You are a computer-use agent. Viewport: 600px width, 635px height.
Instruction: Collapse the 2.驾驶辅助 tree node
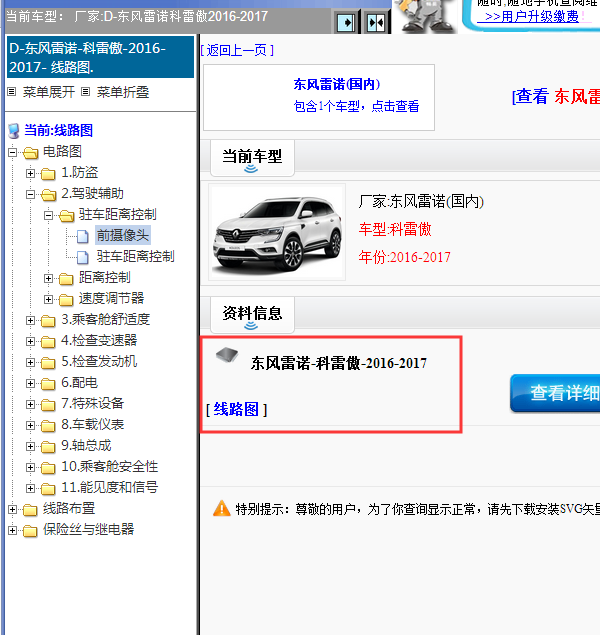click(30, 195)
